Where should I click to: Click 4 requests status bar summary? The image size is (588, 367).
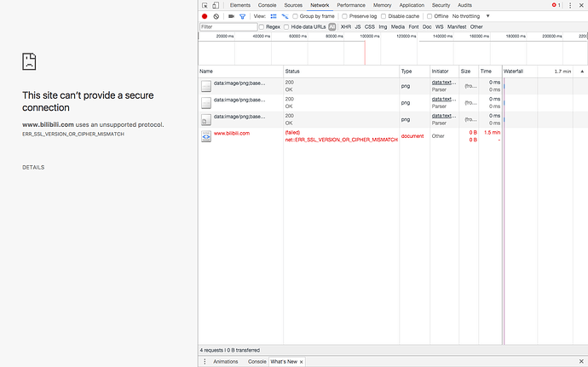tap(229, 350)
